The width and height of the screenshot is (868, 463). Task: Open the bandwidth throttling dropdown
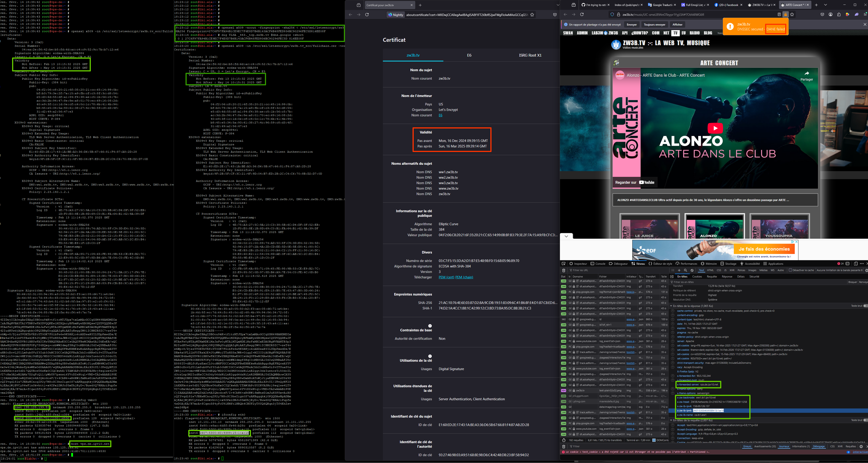(x=839, y=270)
